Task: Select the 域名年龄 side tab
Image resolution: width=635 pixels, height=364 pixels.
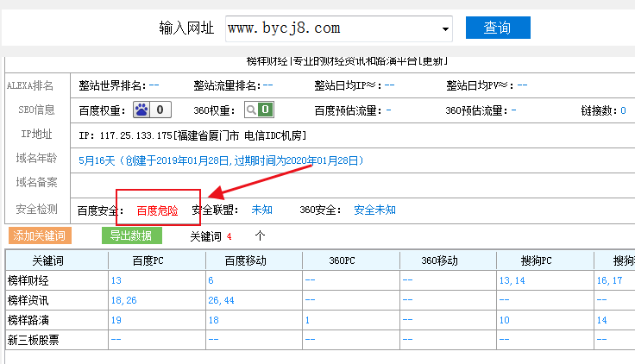Action: (36, 158)
